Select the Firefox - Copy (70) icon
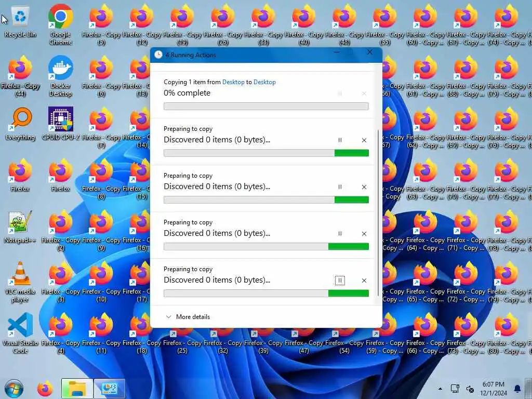The width and height of the screenshot is (532, 399). (x=465, y=179)
